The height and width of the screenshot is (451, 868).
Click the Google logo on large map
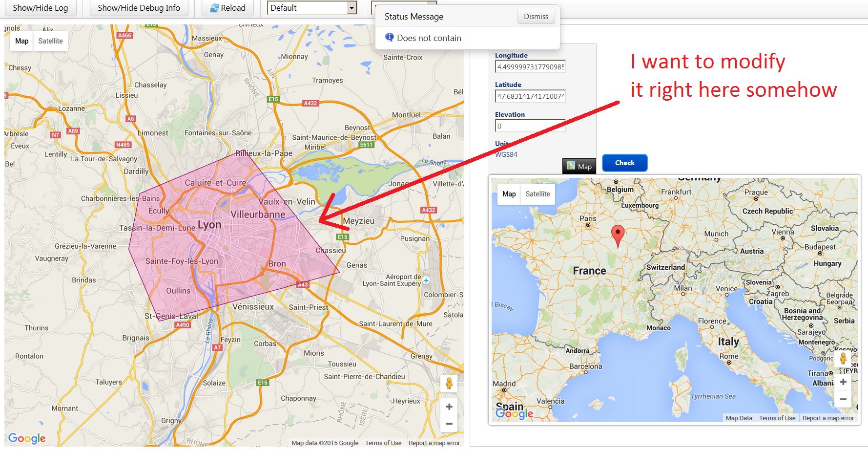coord(27,438)
